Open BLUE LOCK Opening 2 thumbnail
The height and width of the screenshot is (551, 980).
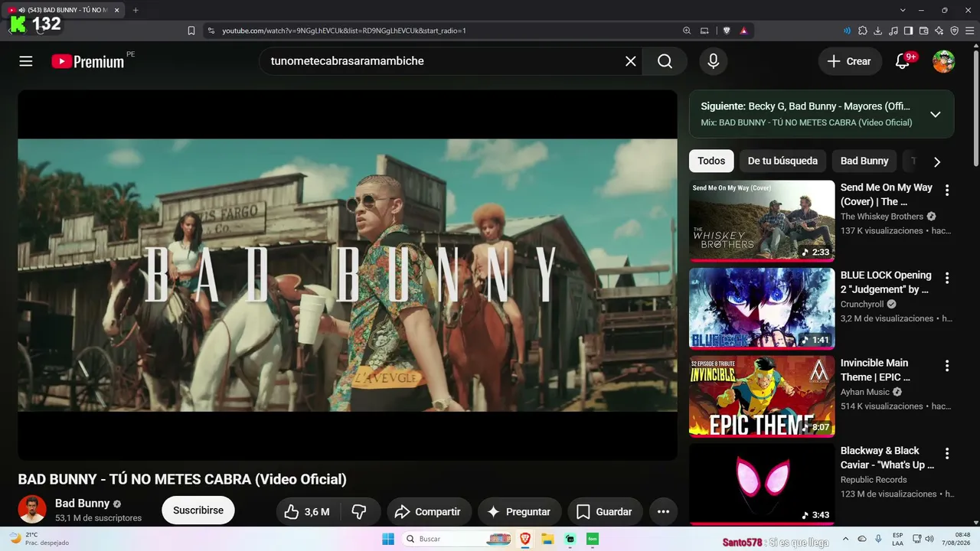(762, 309)
